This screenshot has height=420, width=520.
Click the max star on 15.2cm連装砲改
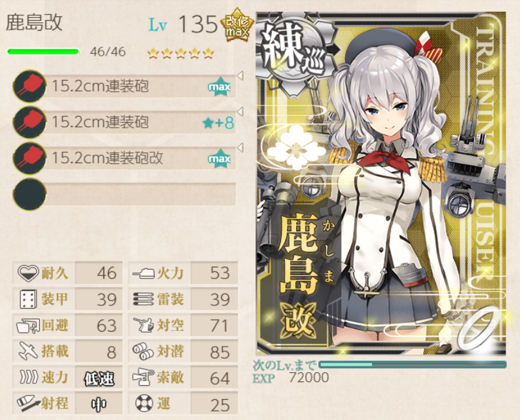(219, 159)
